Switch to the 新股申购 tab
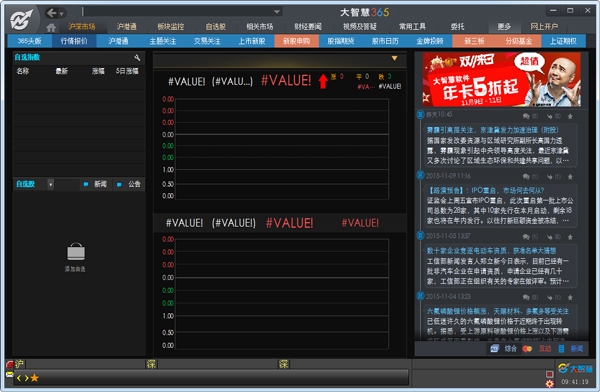 click(x=297, y=41)
